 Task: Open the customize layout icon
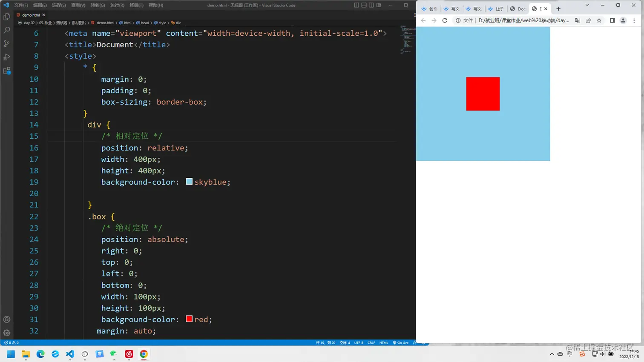[379, 5]
